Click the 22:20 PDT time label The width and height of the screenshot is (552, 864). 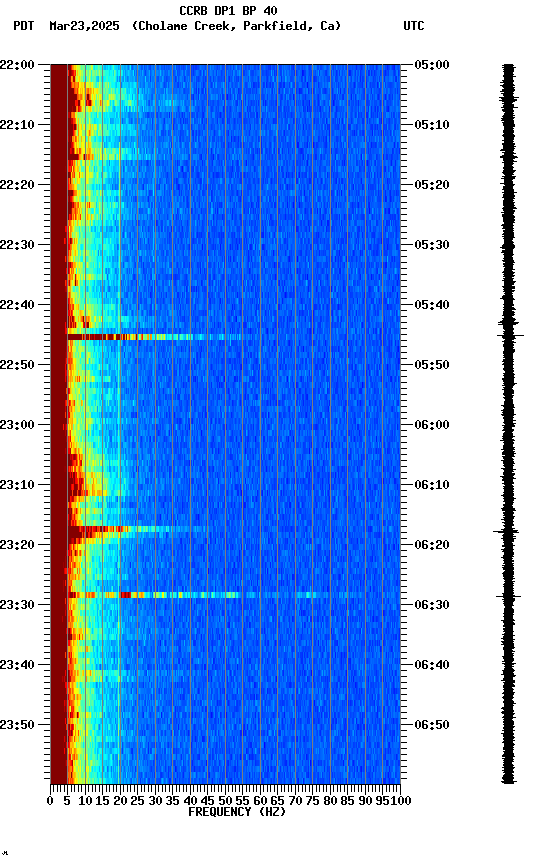[x=17, y=185]
